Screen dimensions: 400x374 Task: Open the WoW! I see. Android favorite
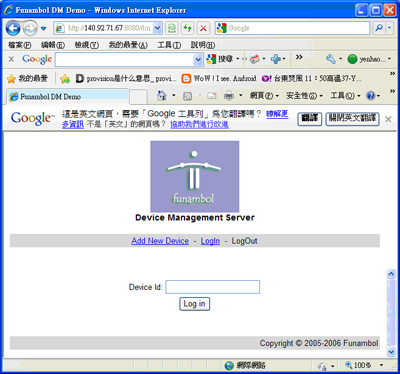point(219,79)
